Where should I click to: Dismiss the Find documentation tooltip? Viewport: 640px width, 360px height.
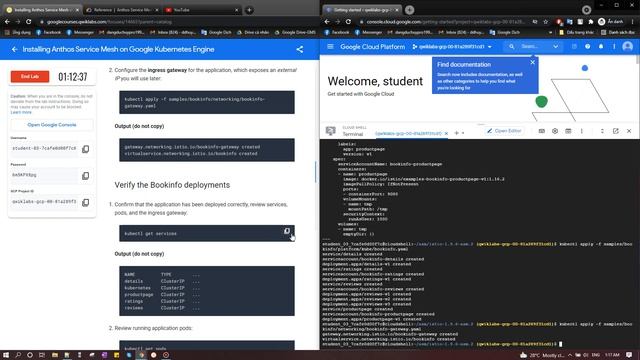[532, 62]
